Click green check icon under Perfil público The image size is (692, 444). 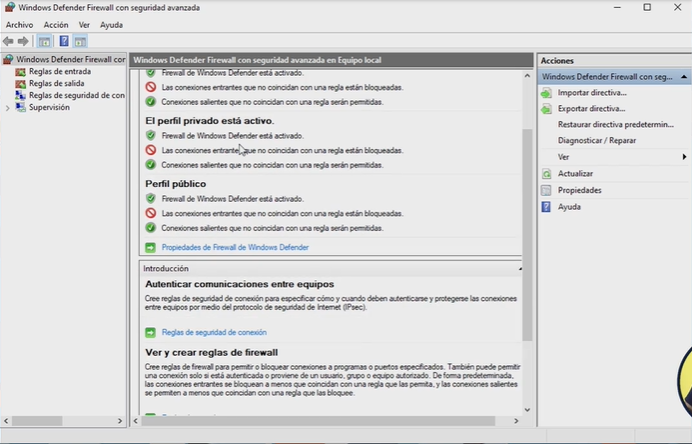tap(150, 228)
